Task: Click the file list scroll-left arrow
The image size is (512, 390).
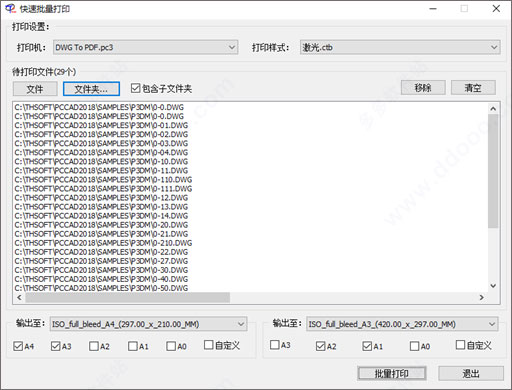Action: click(19, 297)
